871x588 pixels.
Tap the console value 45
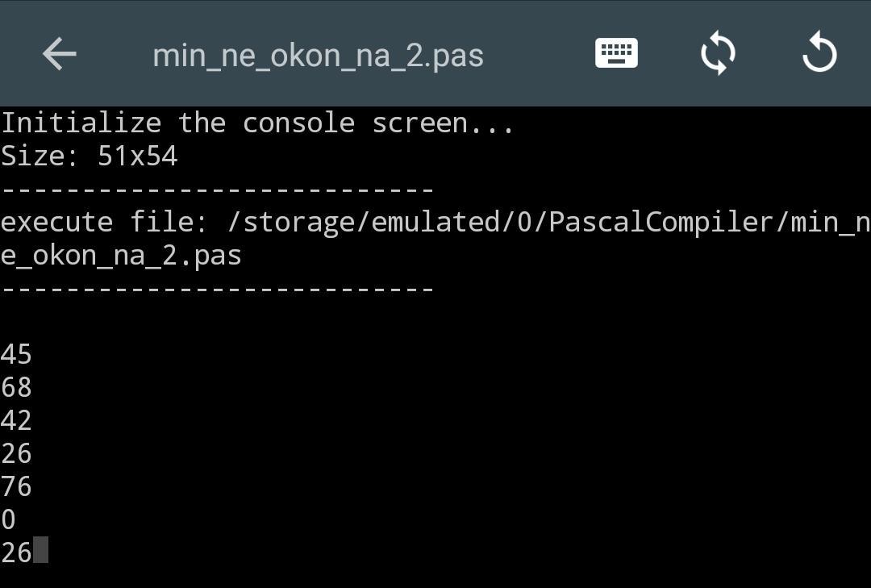pos(16,355)
